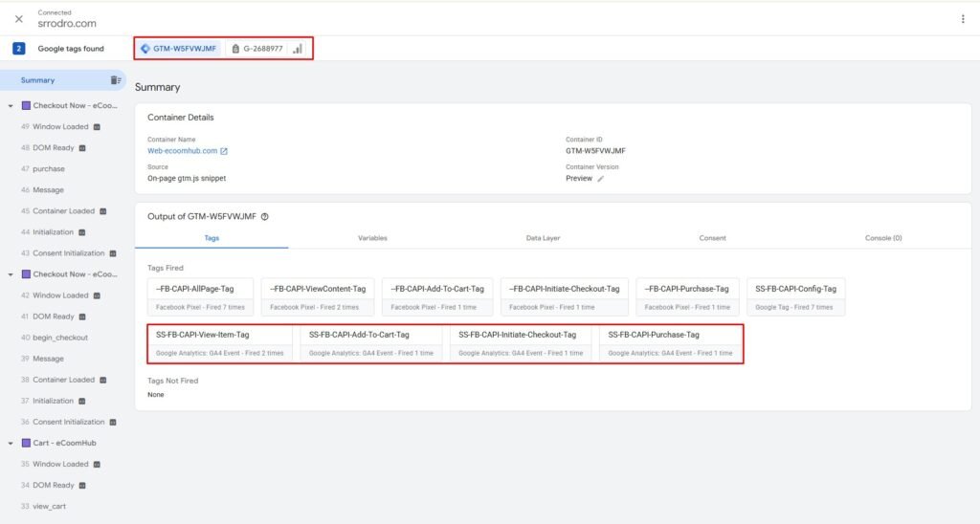
Task: Click the API icon beside Container Loaded 38
Action: [x=103, y=380]
